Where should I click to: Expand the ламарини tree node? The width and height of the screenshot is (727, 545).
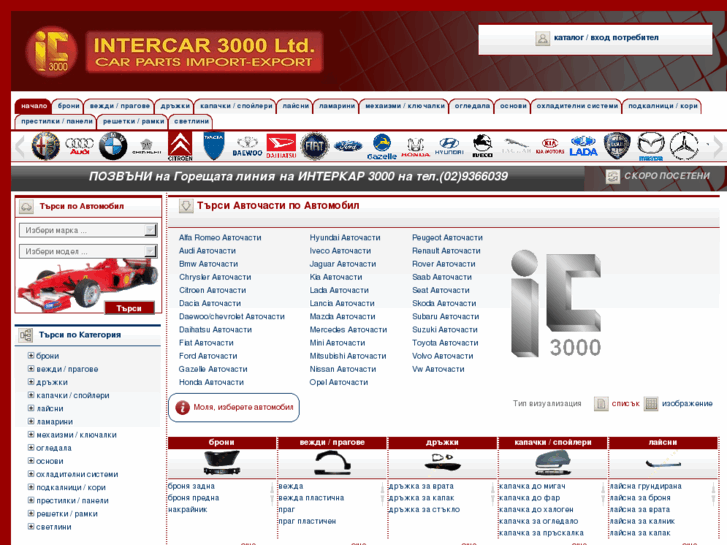(x=31, y=422)
